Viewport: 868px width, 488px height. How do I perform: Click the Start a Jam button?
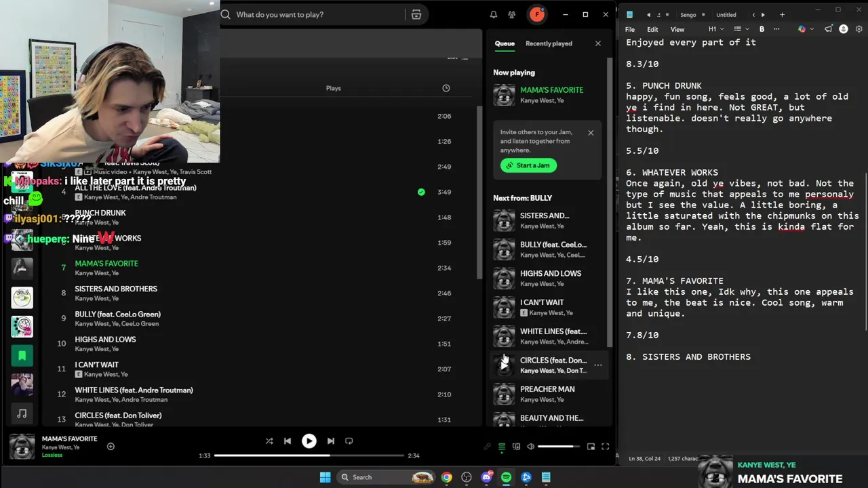pos(528,165)
